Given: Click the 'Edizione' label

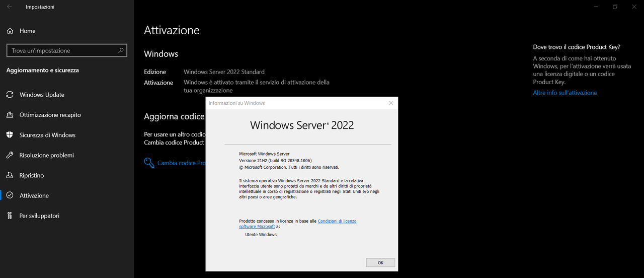Looking at the screenshot, I should click(x=155, y=72).
